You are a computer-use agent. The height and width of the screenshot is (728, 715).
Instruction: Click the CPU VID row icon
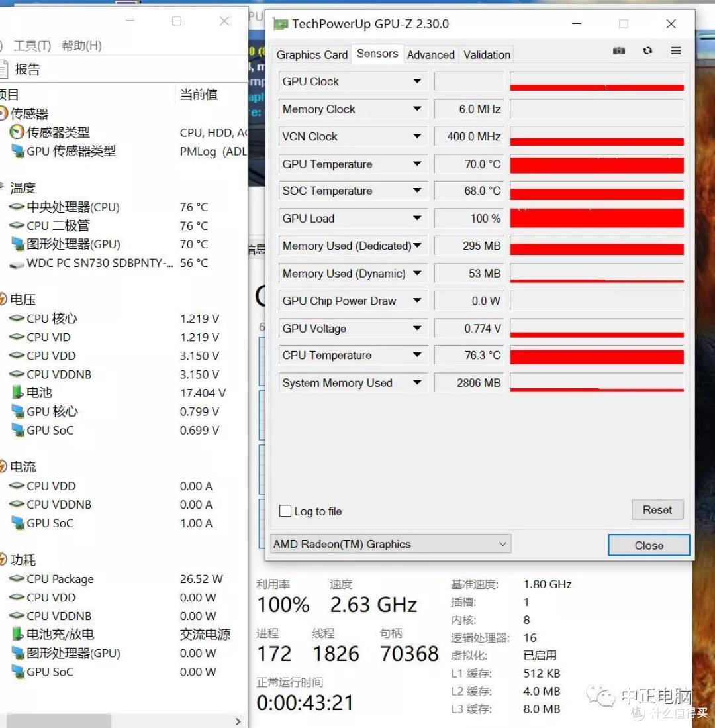coord(17,337)
